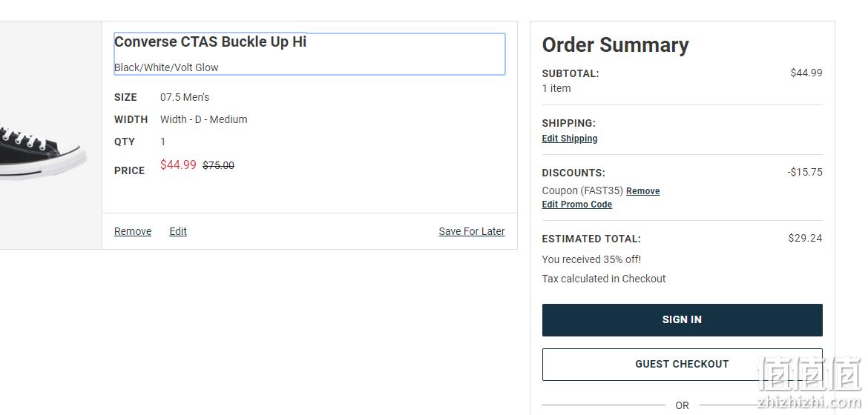Click the crossed-out $75.00 original price
868x415 pixels.
[218, 165]
